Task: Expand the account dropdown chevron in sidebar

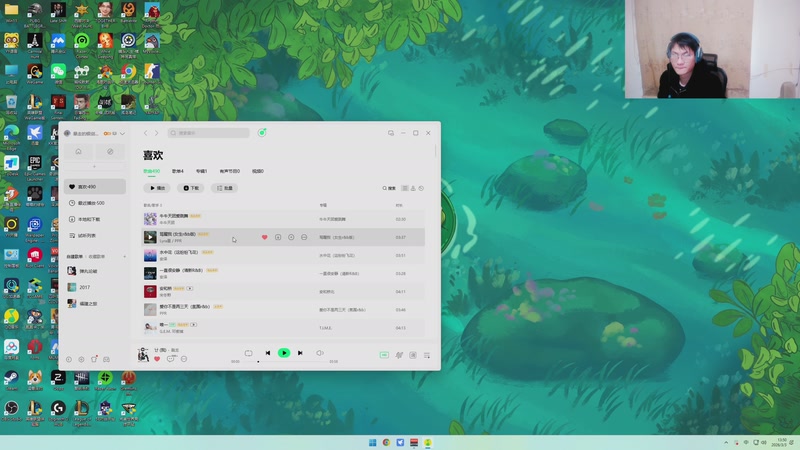Action: click(122, 134)
